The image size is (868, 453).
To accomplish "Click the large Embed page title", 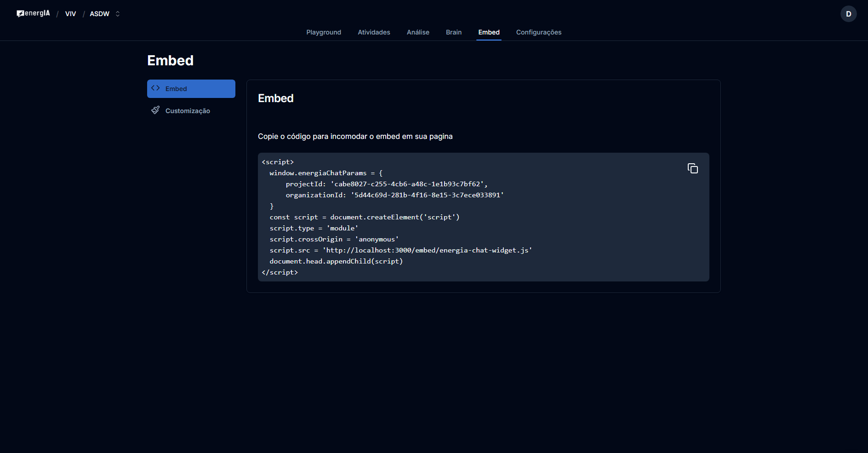I will (x=171, y=60).
